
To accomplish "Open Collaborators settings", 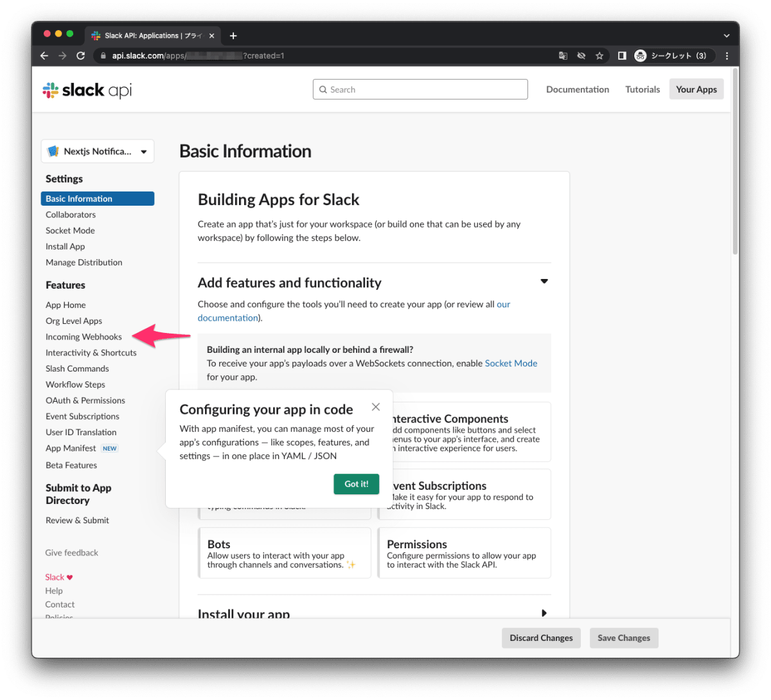I will (71, 215).
